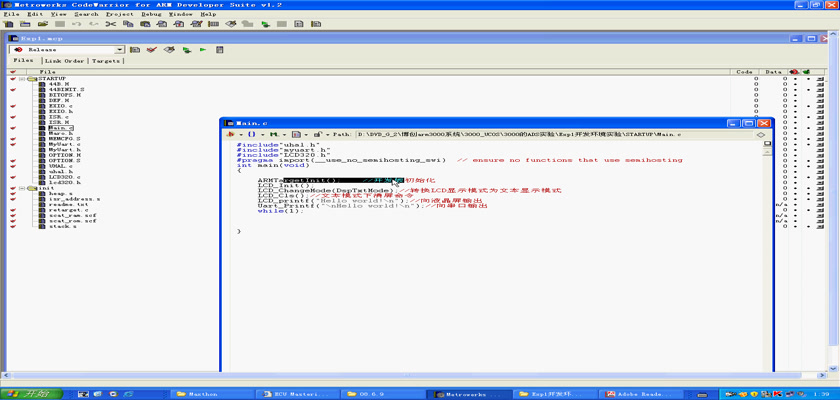Click the Adobe Reader taskbar button
The width and height of the screenshot is (840, 400).
[x=643, y=394]
